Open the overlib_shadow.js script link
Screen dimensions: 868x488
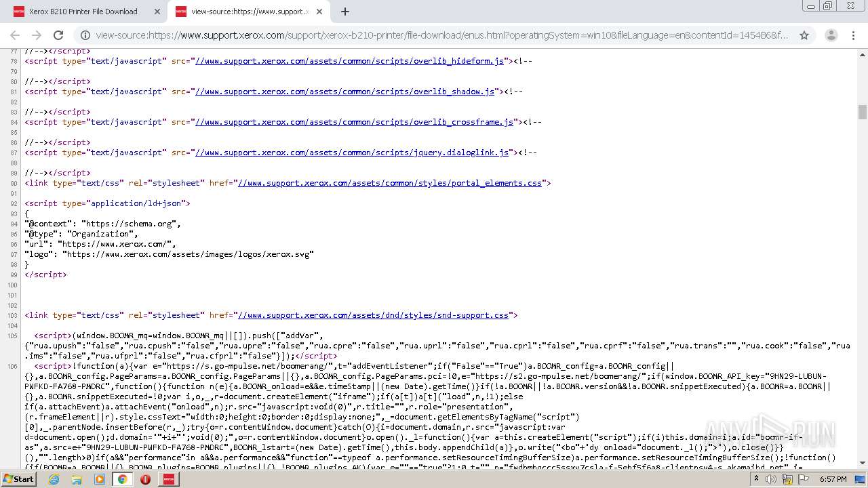point(345,91)
